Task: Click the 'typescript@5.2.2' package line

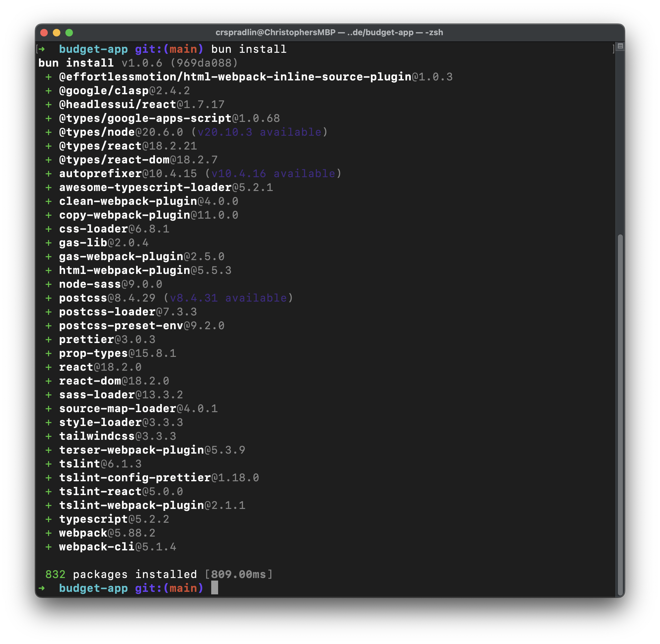Action: click(114, 519)
